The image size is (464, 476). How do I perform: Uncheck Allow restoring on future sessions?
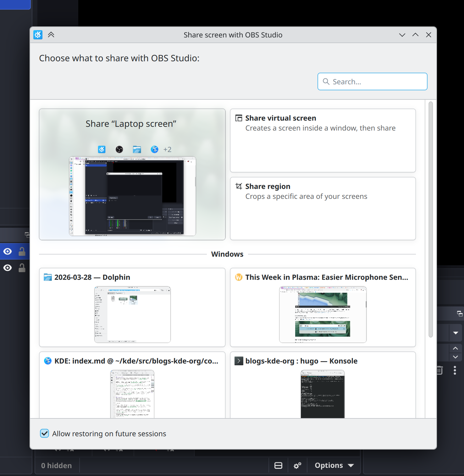[x=45, y=434]
